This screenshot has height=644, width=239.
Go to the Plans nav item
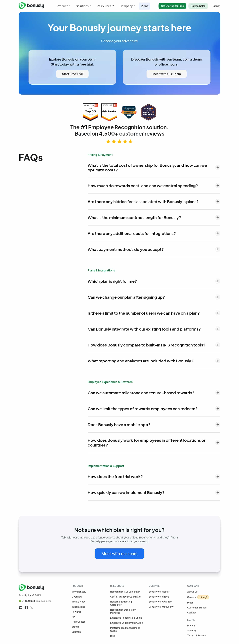145,6
